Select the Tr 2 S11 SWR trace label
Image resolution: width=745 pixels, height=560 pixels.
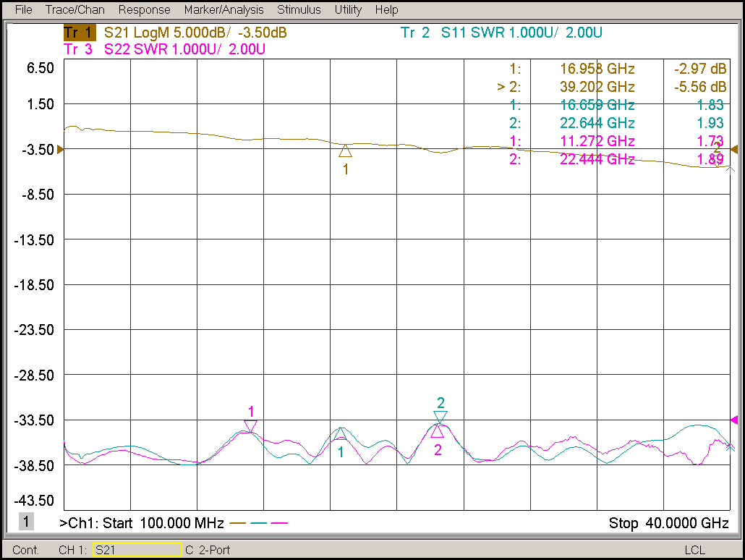(x=501, y=33)
